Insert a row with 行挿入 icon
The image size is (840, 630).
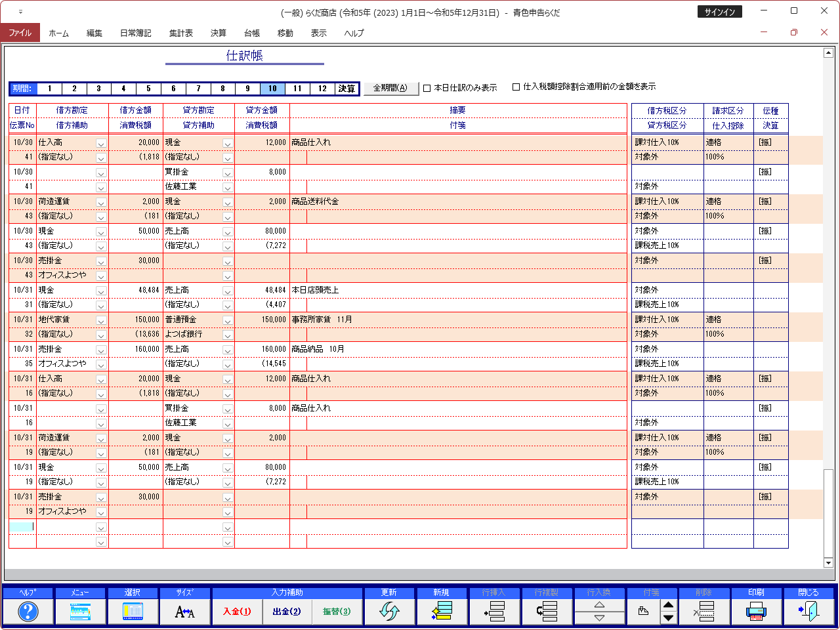tap(494, 612)
